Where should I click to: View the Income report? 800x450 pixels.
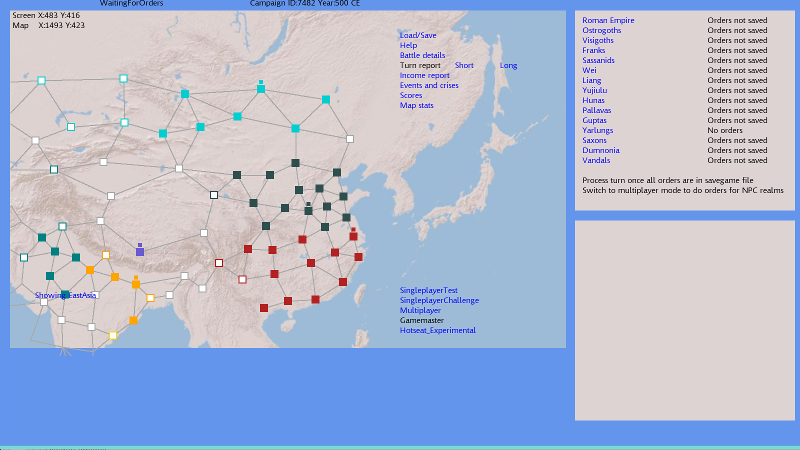[x=424, y=75]
